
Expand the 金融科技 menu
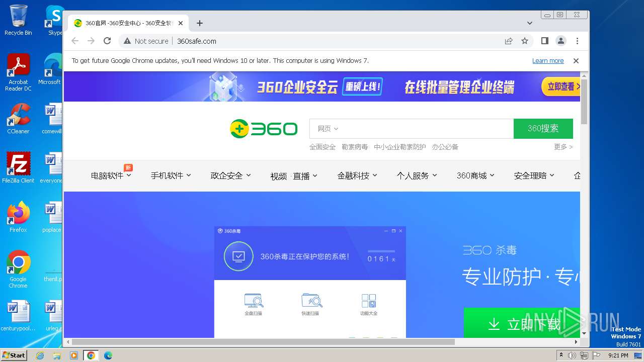(357, 175)
